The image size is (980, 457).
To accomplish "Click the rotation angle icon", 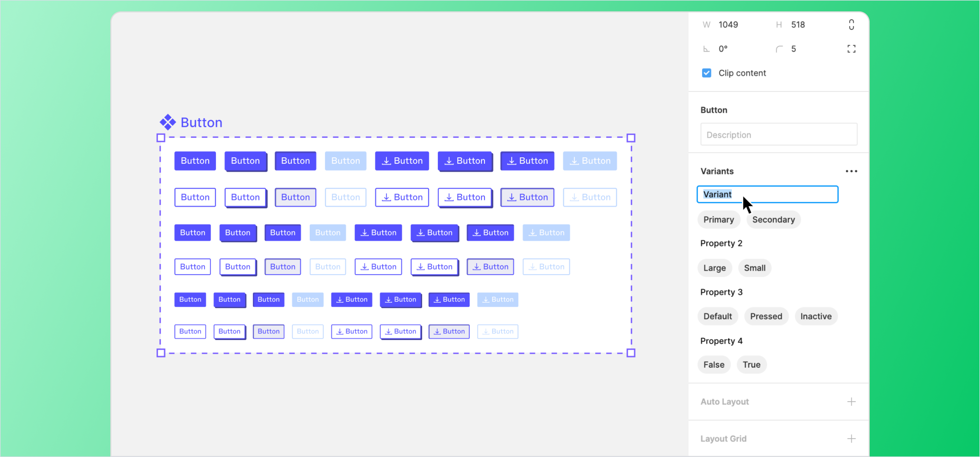I will 706,48.
